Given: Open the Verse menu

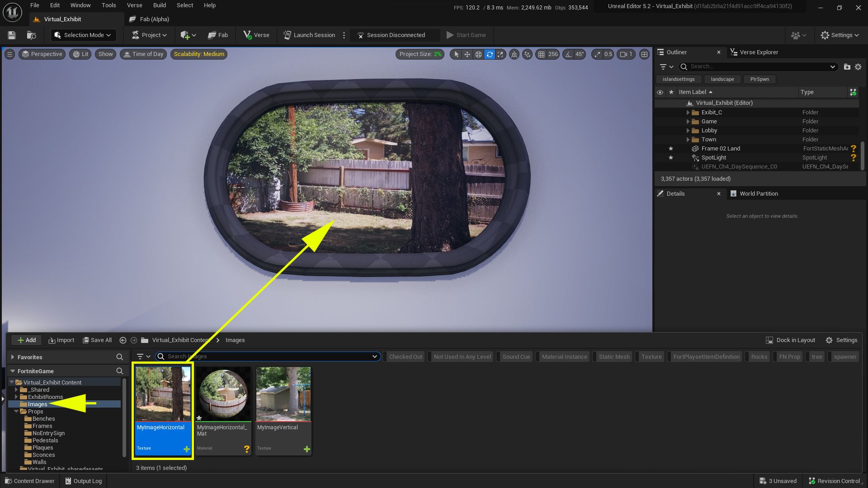Looking at the screenshot, I should coord(134,5).
